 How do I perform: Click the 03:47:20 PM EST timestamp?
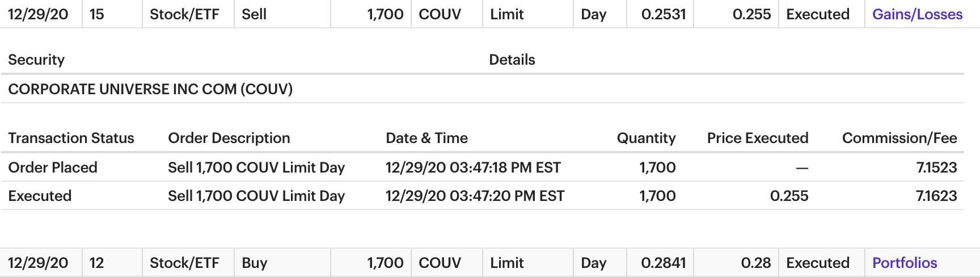click(x=475, y=196)
